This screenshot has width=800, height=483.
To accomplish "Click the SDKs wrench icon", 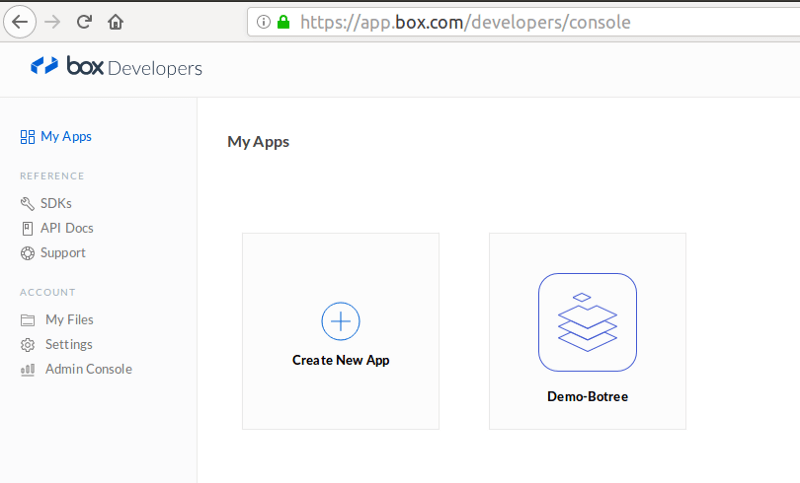I will [27, 204].
